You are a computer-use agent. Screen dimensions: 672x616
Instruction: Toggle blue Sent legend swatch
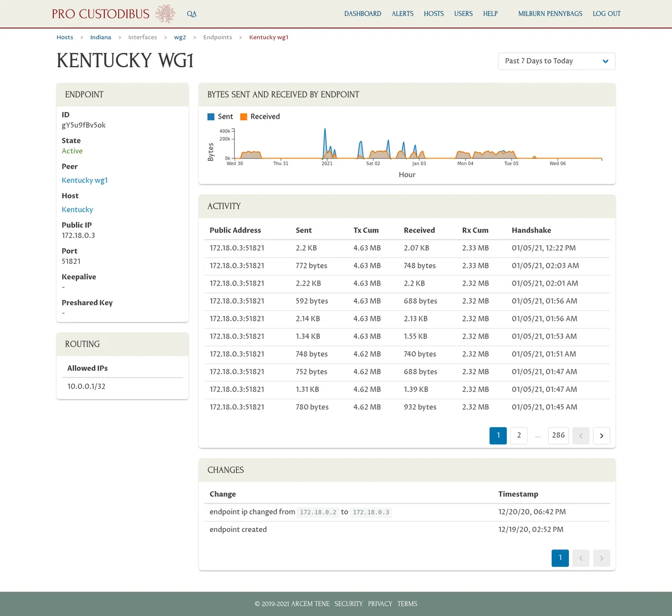pyautogui.click(x=211, y=116)
